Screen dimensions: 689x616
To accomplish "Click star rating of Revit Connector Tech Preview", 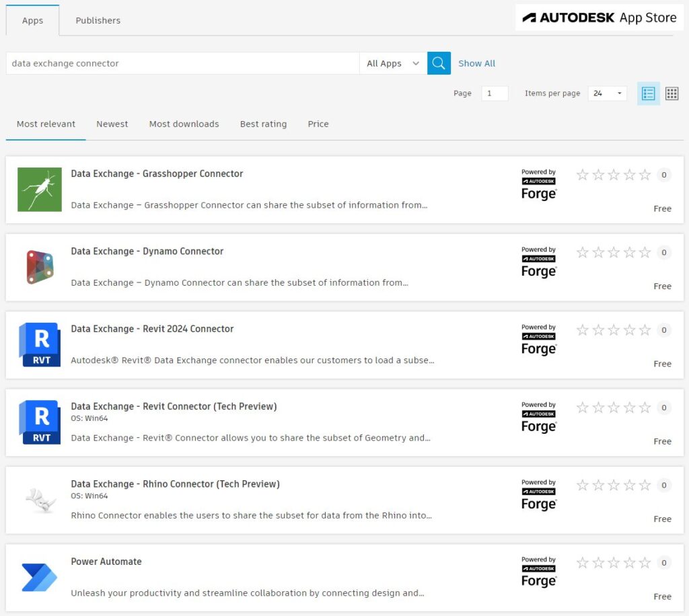I will pos(614,408).
